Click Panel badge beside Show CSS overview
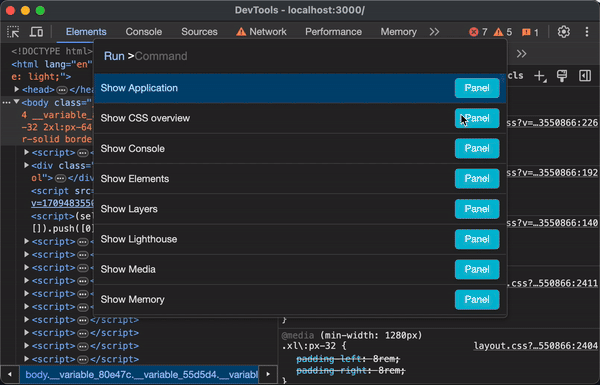 point(477,118)
